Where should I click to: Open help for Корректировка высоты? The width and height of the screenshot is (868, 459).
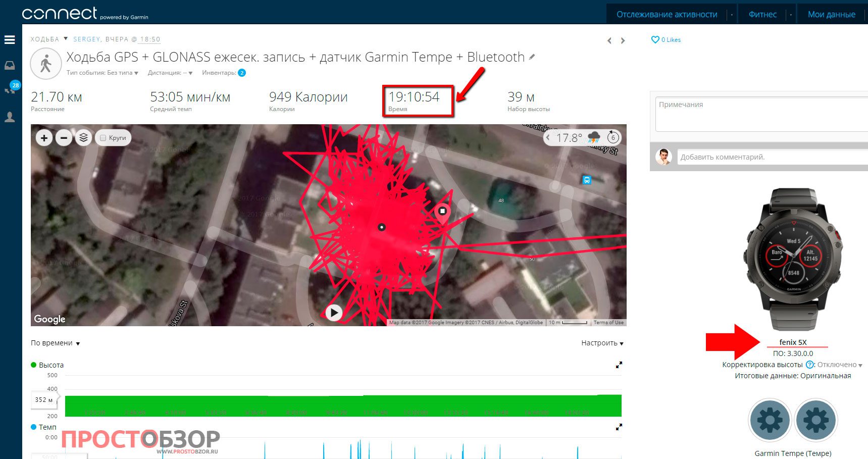coord(810,365)
